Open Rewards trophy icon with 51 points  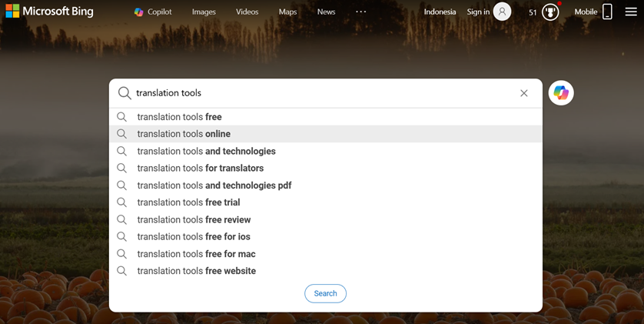(x=550, y=12)
